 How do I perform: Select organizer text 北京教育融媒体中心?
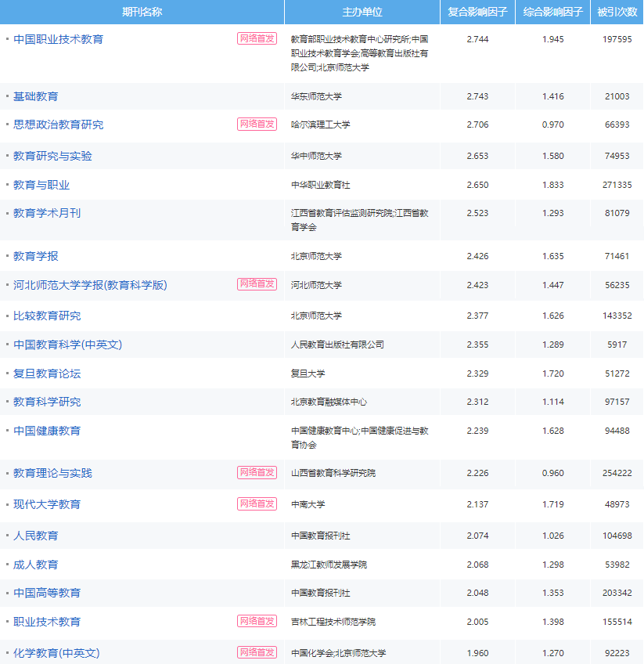coord(329,402)
